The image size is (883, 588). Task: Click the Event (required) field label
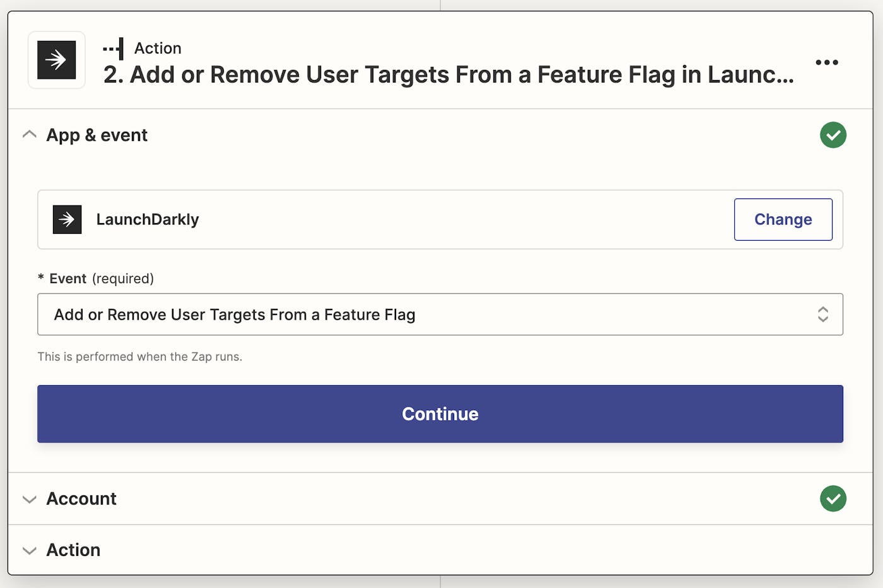point(101,279)
